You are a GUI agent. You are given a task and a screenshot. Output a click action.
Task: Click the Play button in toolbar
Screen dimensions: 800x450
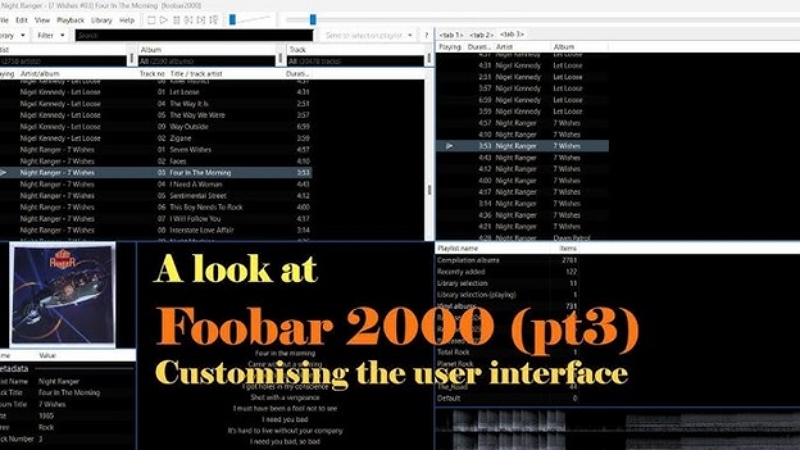pyautogui.click(x=164, y=20)
